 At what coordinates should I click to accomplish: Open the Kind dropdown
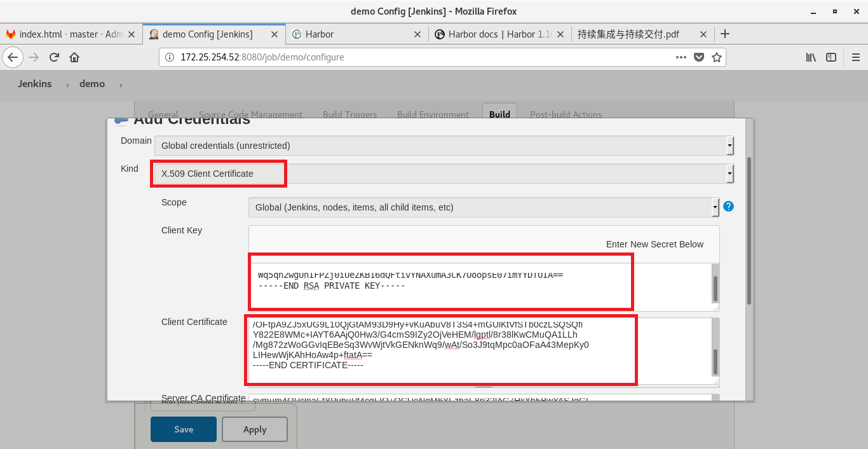click(x=444, y=174)
